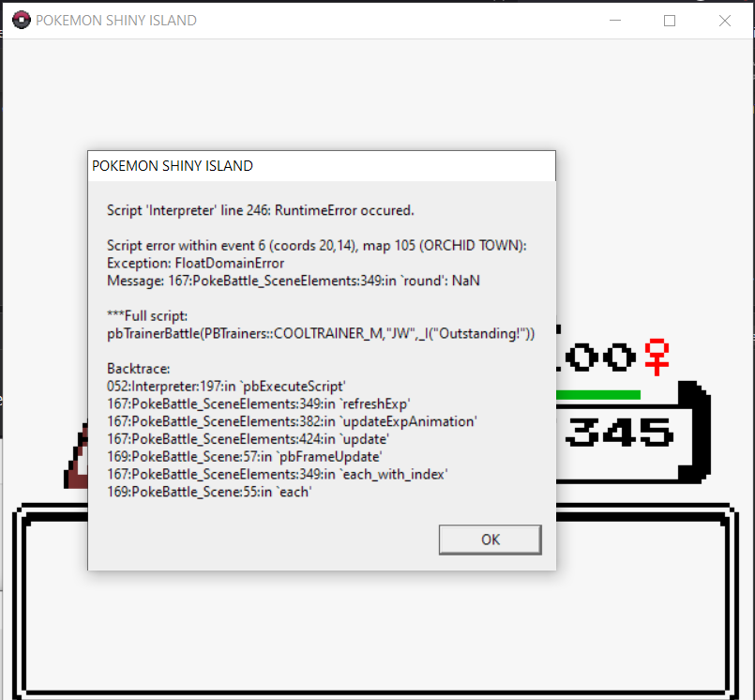Screen dimensions: 755x700
Task: Close the Pokemon Shiny Island game window
Action: point(725,21)
